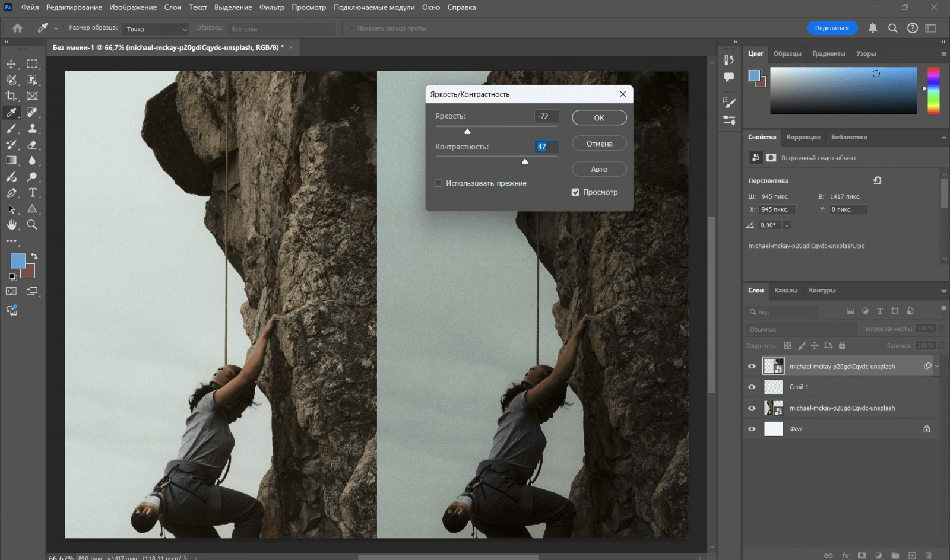This screenshot has width=950, height=560.
Task: Click the search magnifier in top bar
Action: pos(892,28)
